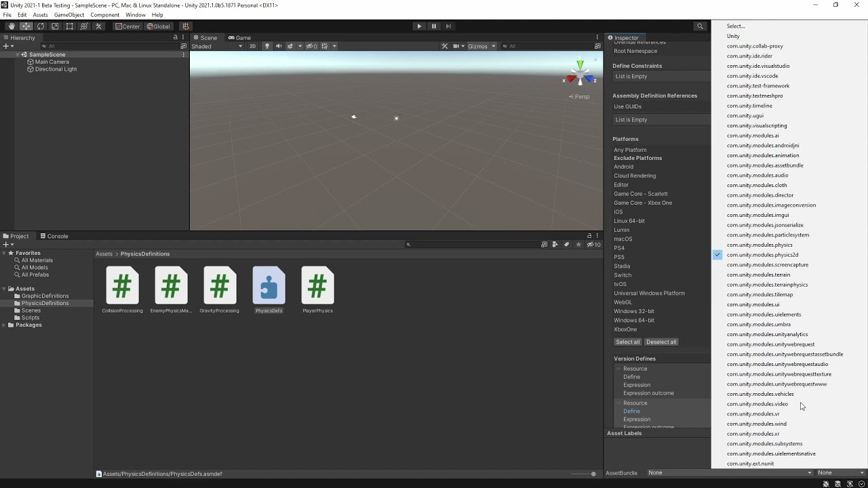The height and width of the screenshot is (488, 868).
Task: Toggle hidden objects visibility counter
Action: point(311,46)
